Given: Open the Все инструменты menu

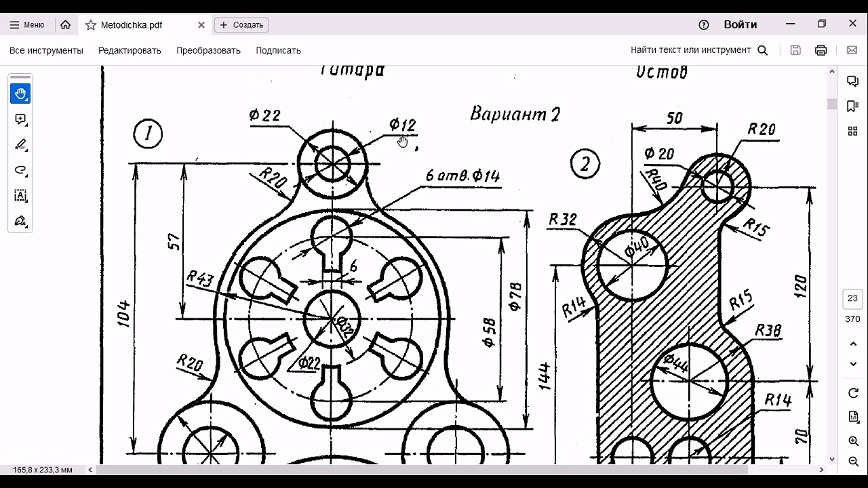Looking at the screenshot, I should (46, 50).
